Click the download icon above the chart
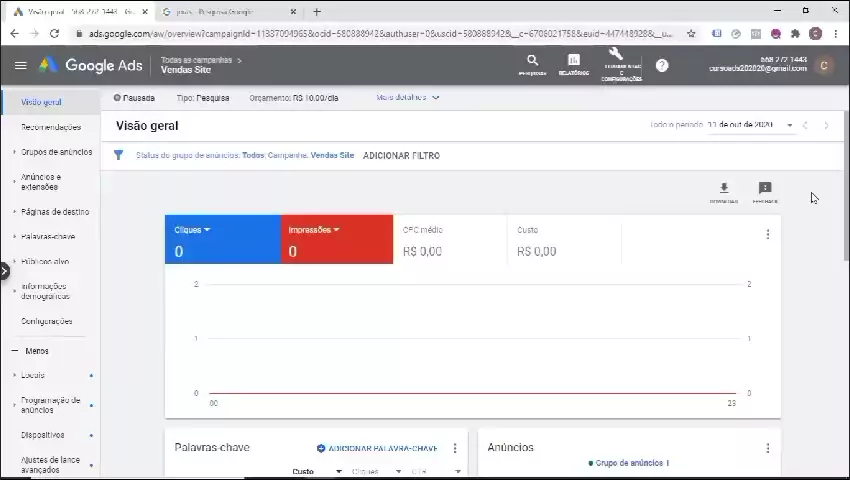850x480 pixels. [724, 189]
